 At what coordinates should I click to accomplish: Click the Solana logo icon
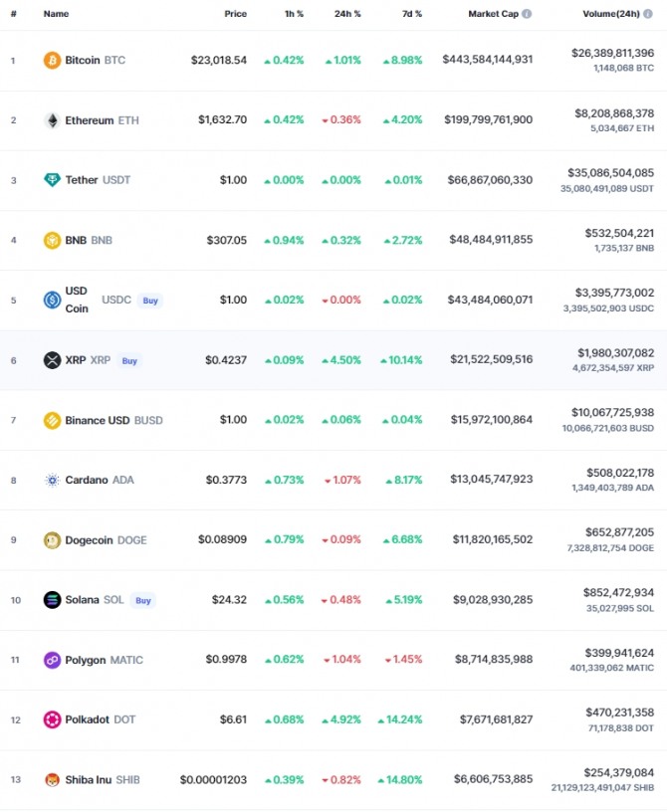click(52, 600)
